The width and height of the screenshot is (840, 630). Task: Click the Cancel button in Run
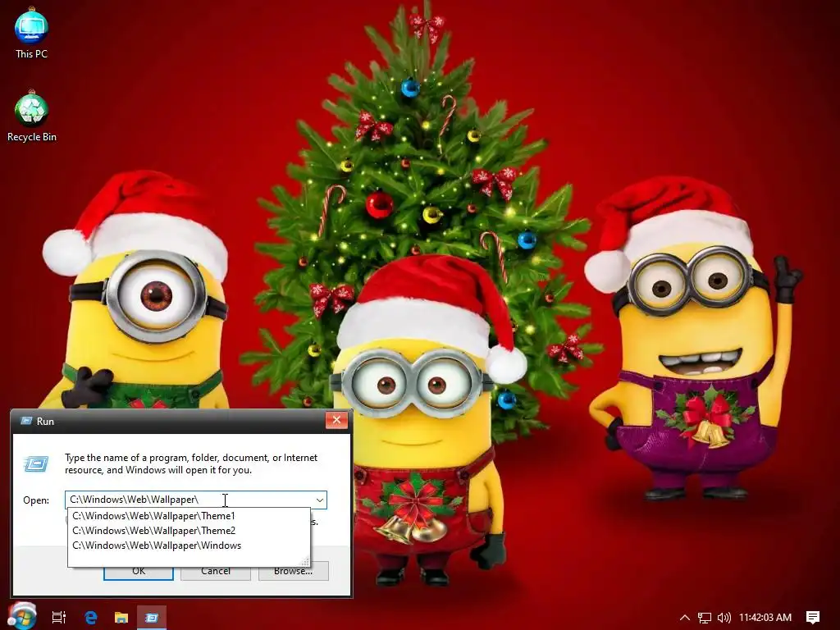[216, 572]
